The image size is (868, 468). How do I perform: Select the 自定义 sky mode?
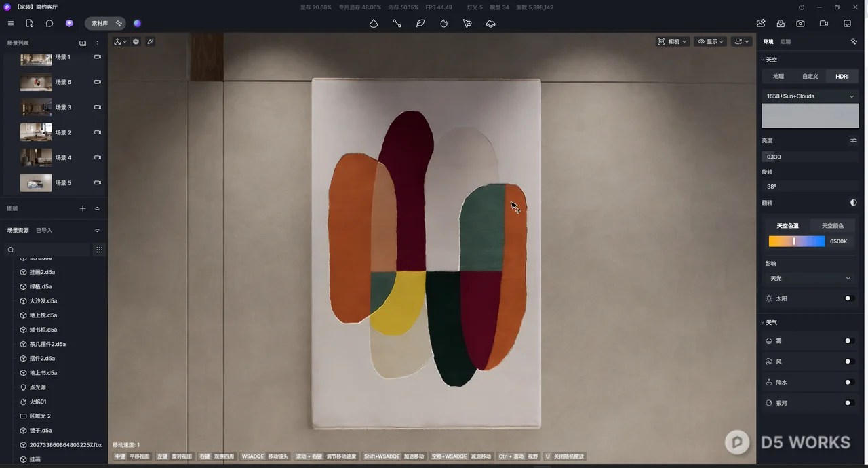[810, 76]
